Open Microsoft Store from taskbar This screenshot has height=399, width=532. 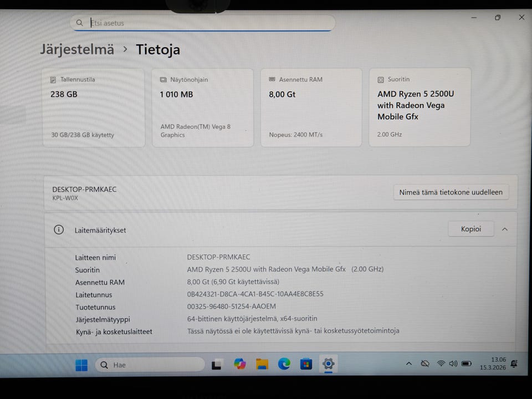[x=306, y=364]
